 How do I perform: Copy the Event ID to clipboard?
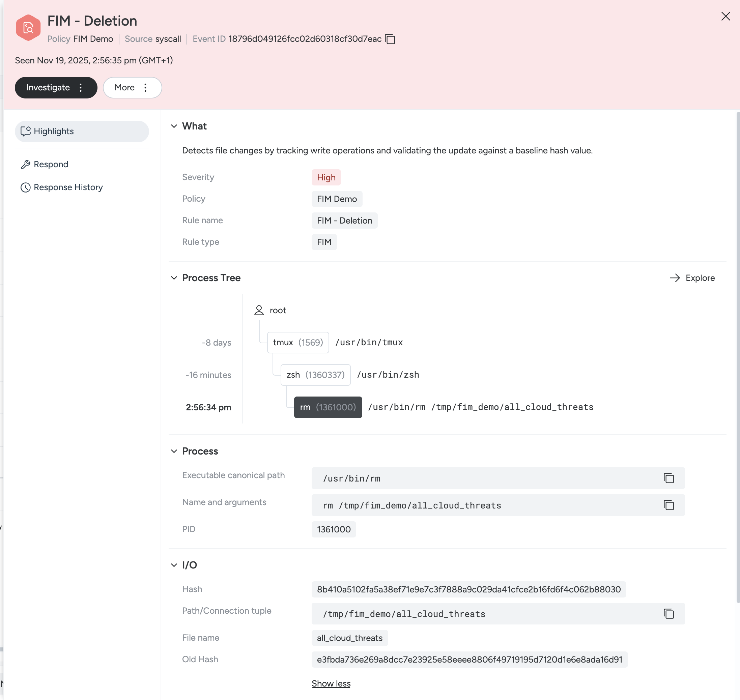point(390,39)
